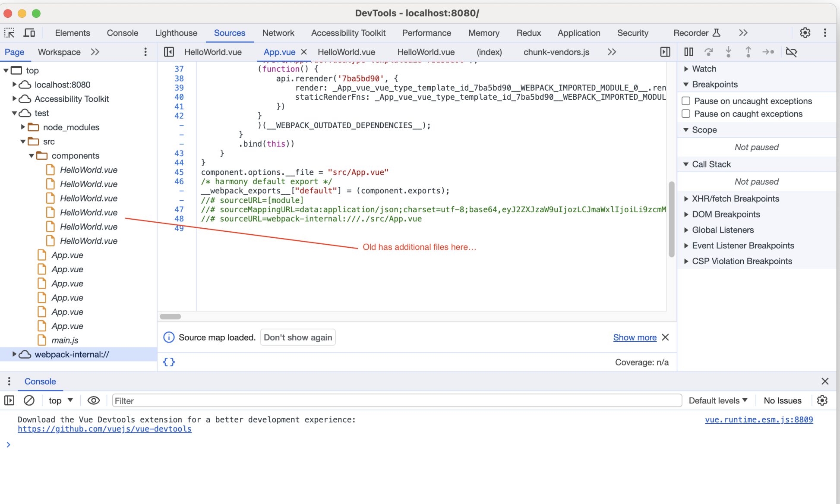840x504 pixels.
Task: Click the No Issues indicator
Action: [783, 400]
